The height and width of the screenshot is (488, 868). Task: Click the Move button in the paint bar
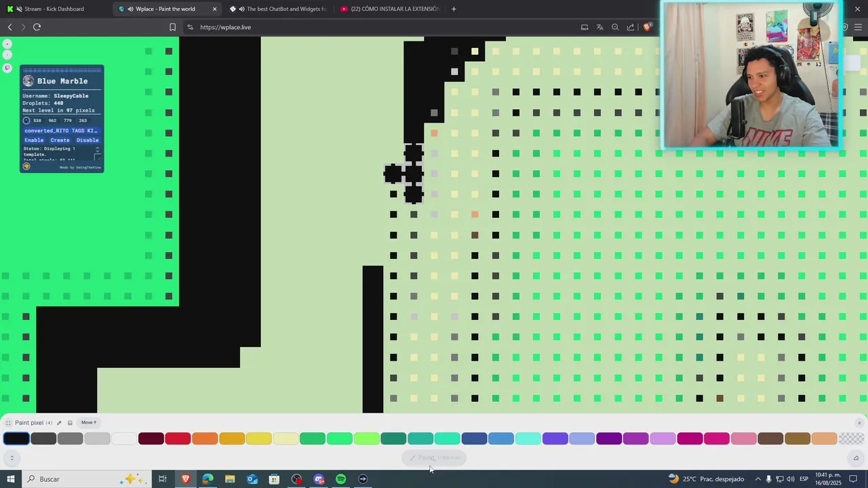[x=89, y=423]
